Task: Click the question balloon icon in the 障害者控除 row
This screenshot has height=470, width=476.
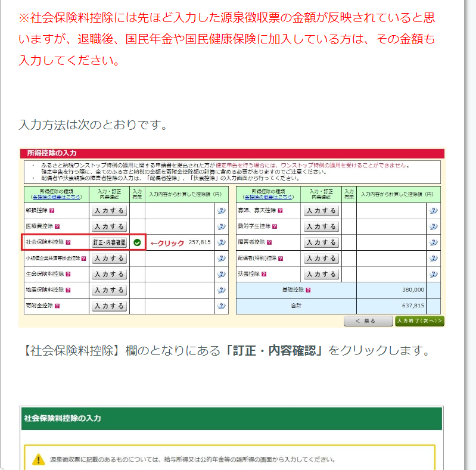Action: 434,242
